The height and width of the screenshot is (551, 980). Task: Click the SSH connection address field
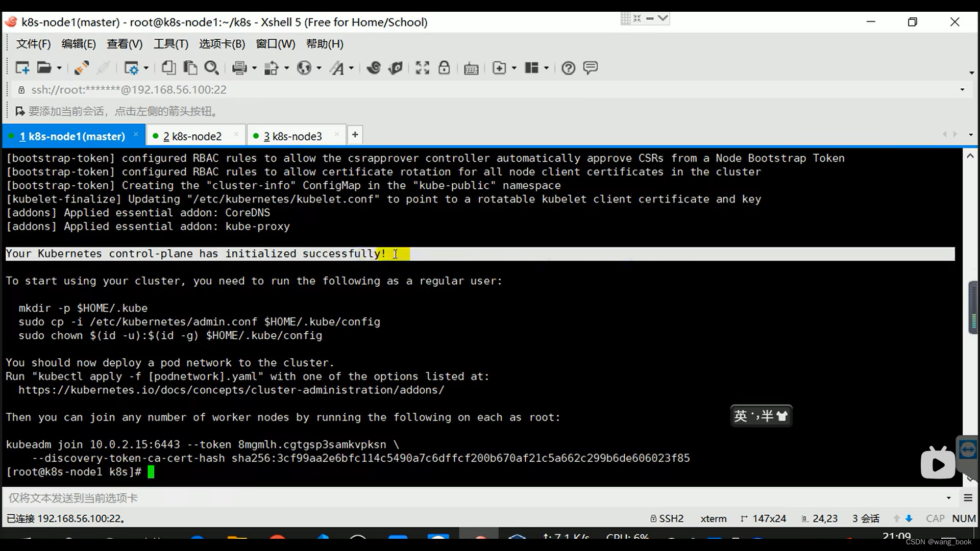click(x=128, y=89)
